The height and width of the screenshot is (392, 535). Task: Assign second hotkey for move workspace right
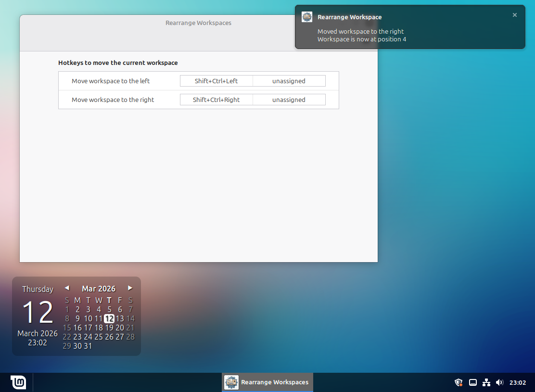(289, 100)
